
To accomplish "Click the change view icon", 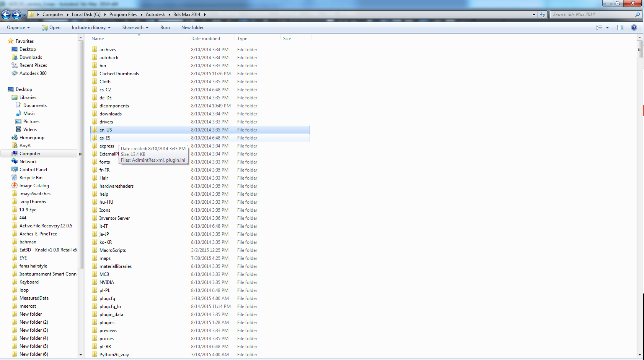I will pos(599,28).
